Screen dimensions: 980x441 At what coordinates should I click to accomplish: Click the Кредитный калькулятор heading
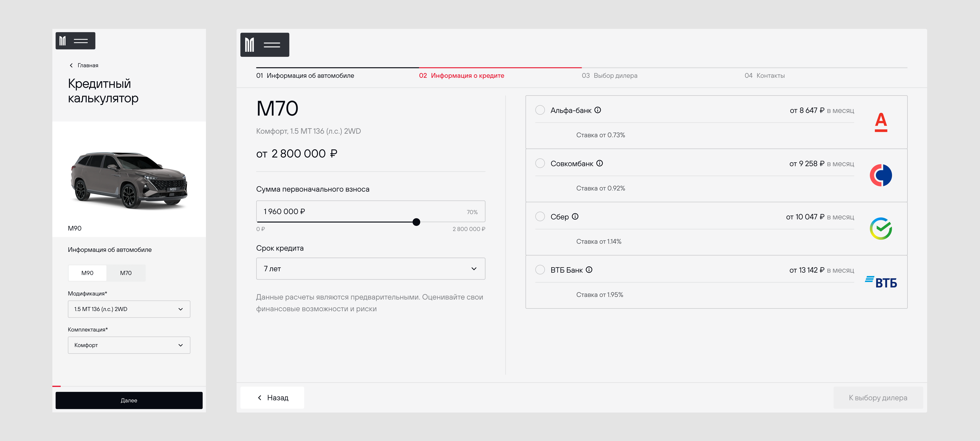pyautogui.click(x=103, y=91)
